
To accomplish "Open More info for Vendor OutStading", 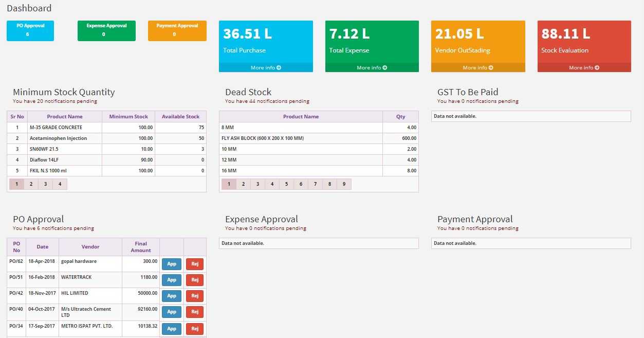I will pos(477,67).
